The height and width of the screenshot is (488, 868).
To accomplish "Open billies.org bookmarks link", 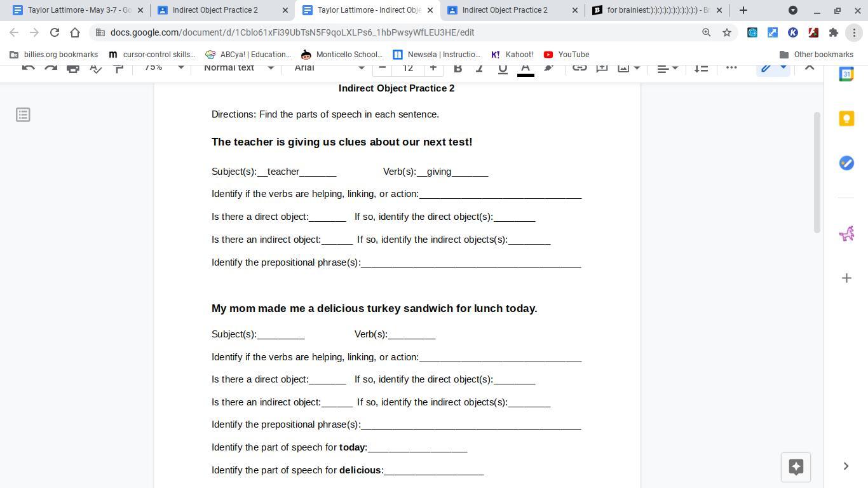I will tap(53, 55).
